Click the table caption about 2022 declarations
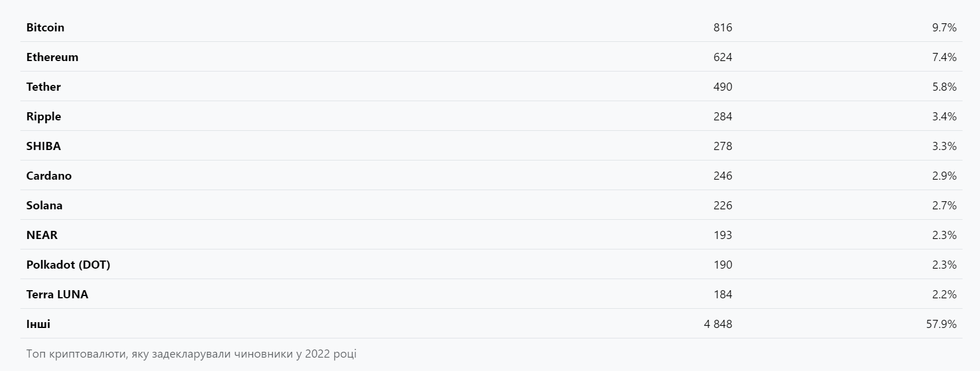The image size is (980, 371). 191,354
